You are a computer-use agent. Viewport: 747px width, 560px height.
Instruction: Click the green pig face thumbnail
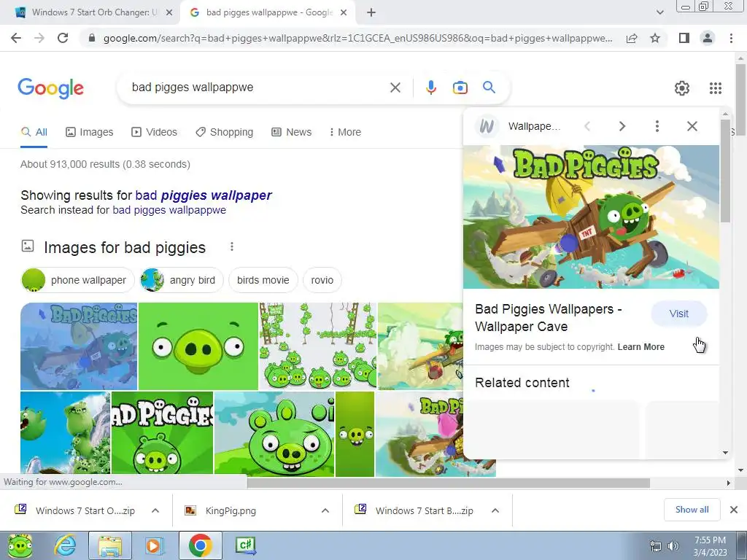coord(198,346)
